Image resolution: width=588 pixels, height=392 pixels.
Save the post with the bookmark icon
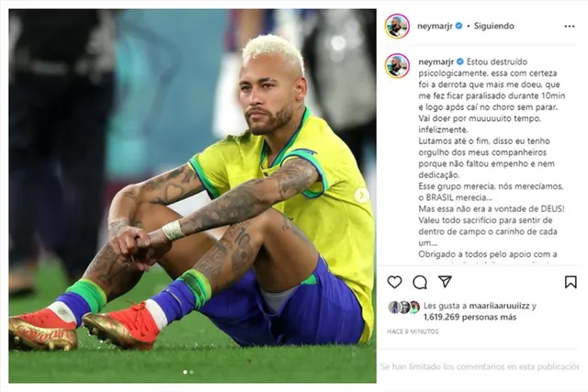(x=571, y=282)
